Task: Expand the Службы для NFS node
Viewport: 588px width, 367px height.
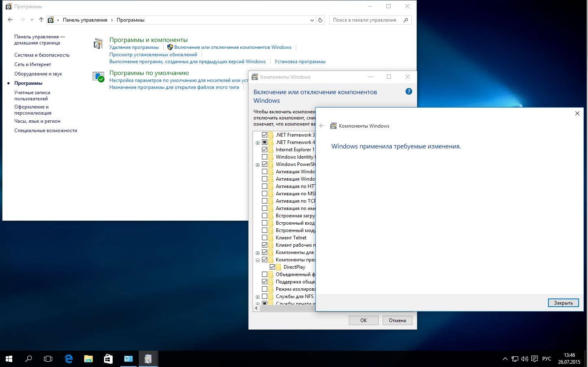Action: [x=257, y=297]
